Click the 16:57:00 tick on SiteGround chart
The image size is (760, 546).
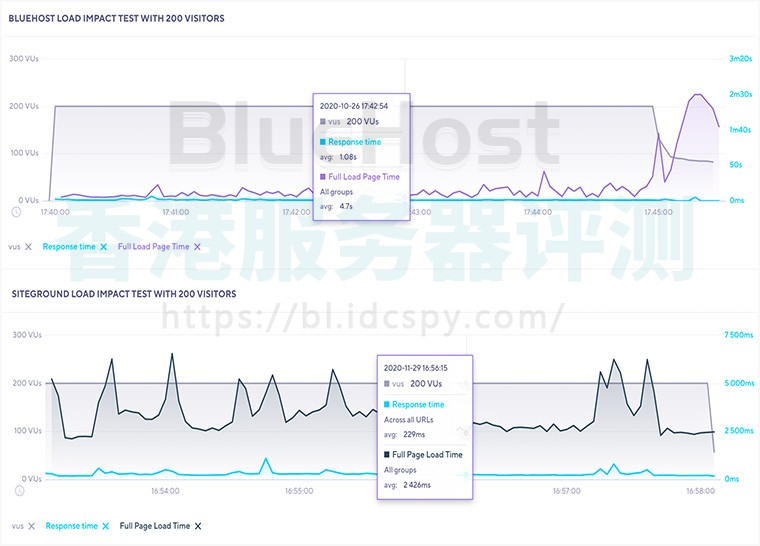566,491
